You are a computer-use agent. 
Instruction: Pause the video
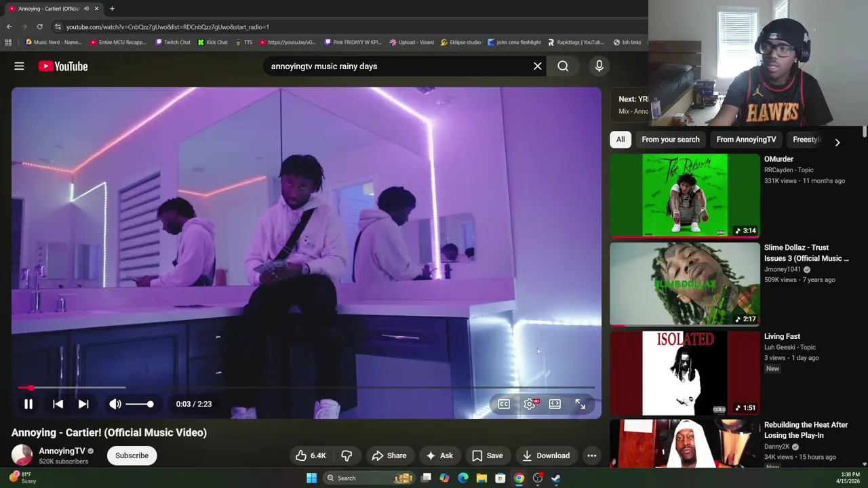[28, 404]
